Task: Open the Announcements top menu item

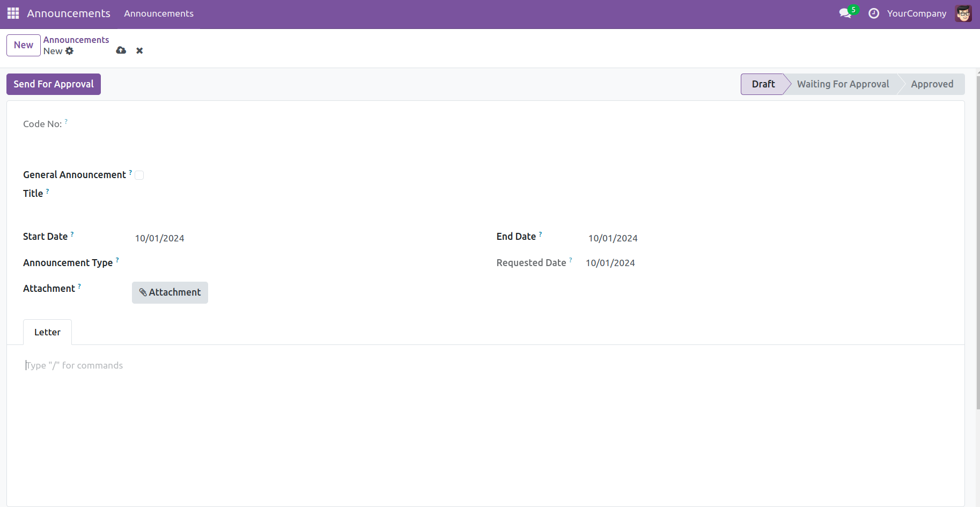Action: [x=159, y=13]
